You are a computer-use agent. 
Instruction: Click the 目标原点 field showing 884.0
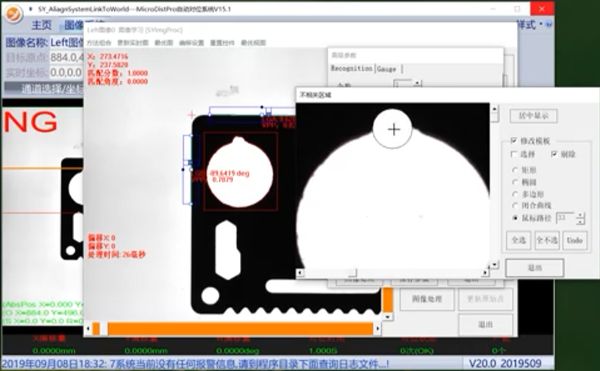pos(67,57)
